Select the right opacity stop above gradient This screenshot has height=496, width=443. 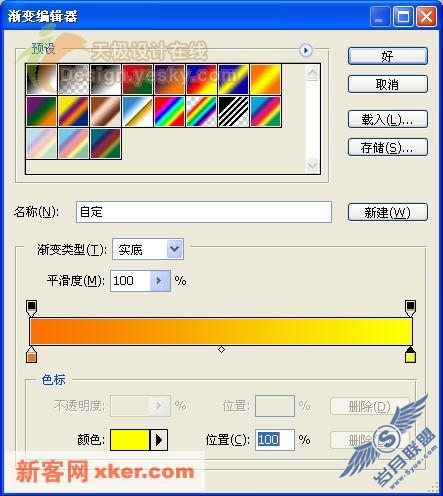click(x=410, y=308)
